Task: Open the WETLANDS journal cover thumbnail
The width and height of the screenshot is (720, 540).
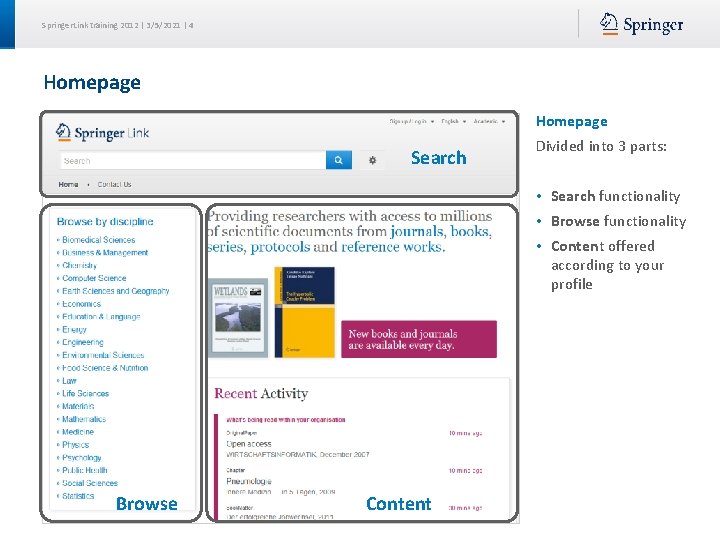Action: pyautogui.click(x=238, y=318)
